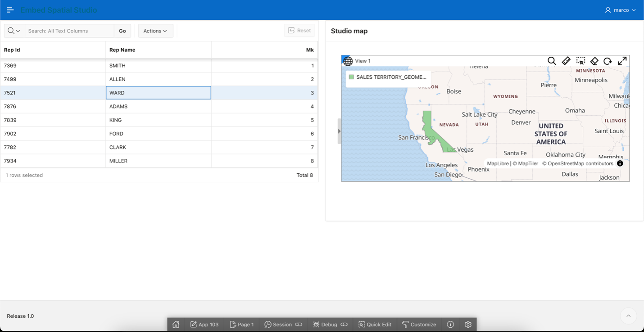Open the marco user account menu
This screenshot has width=644, height=334.
coord(621,9)
